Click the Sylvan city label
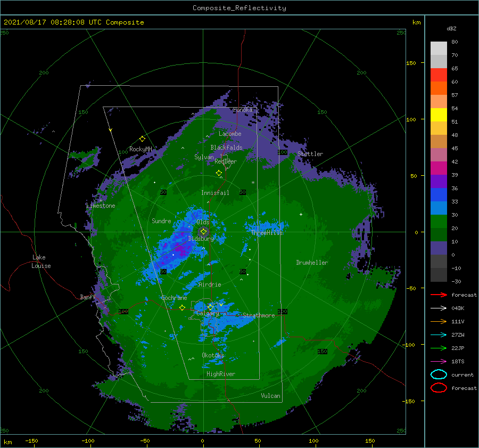The height and width of the screenshot is (448, 479). [x=204, y=157]
